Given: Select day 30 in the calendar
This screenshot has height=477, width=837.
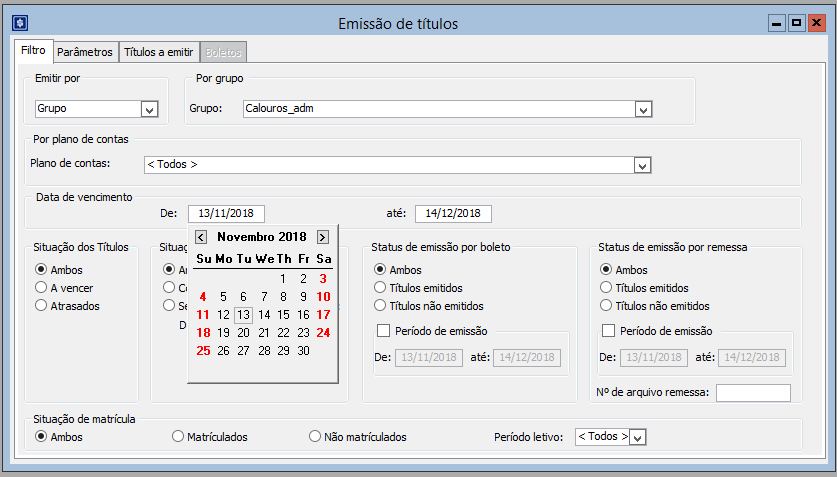Looking at the screenshot, I should (303, 350).
